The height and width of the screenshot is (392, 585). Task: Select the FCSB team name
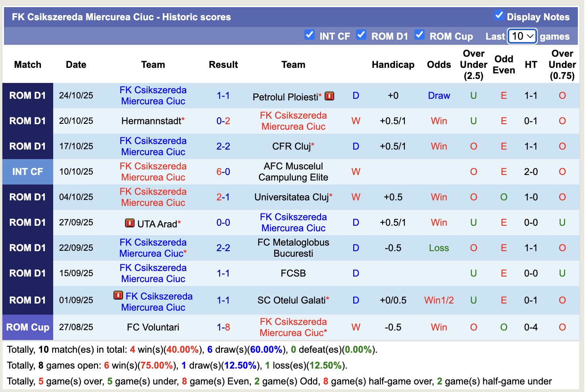pos(293,273)
